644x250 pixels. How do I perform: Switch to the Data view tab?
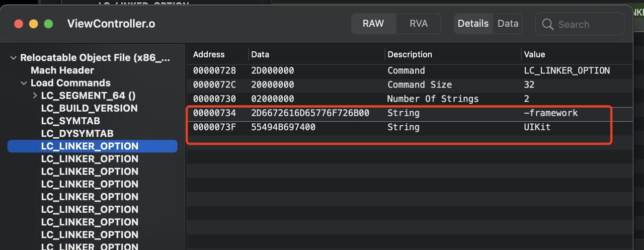[508, 24]
